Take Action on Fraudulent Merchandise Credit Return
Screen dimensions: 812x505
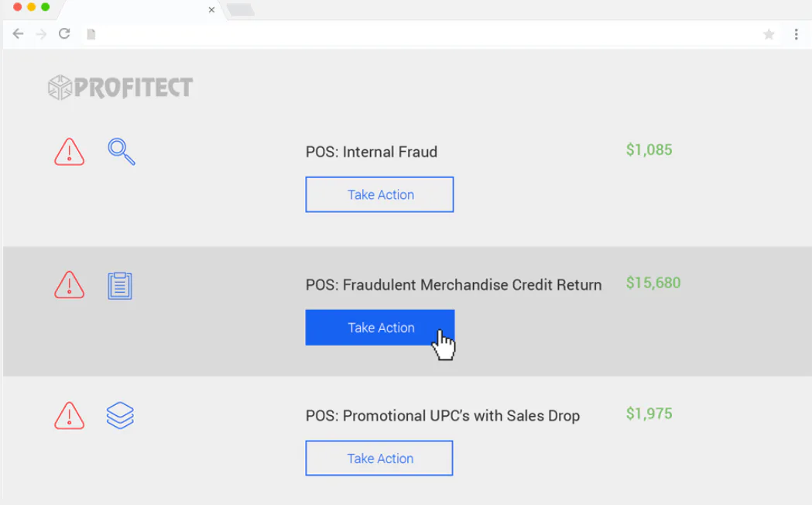pyautogui.click(x=379, y=327)
